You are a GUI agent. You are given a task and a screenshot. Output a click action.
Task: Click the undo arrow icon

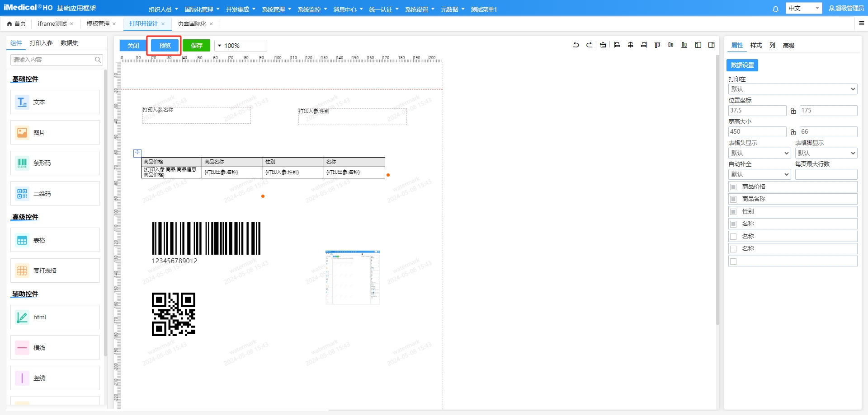(x=576, y=45)
